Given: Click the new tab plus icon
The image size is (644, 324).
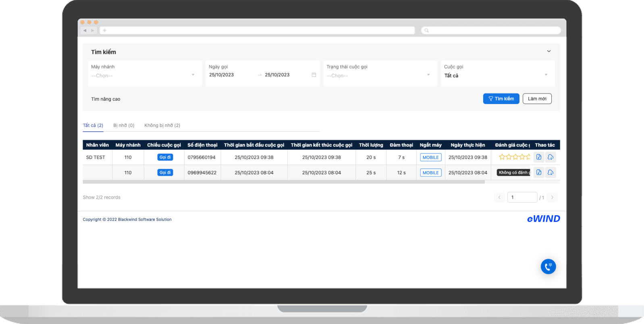Looking at the screenshot, I should [104, 30].
